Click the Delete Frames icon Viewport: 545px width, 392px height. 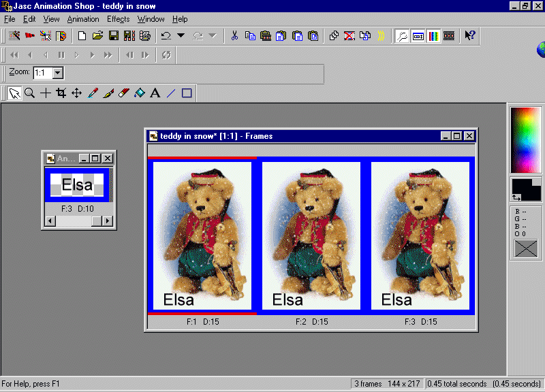(349, 35)
